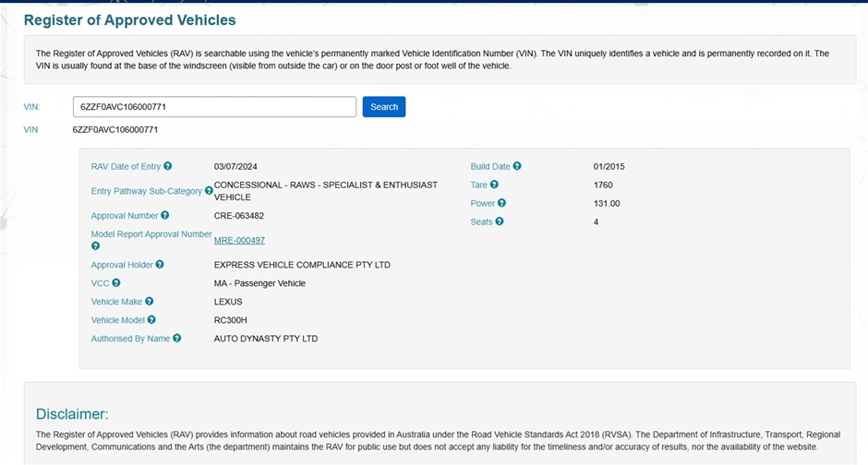The height and width of the screenshot is (465, 868).
Task: Click help icon beside Approval Holder
Action: pos(160,265)
